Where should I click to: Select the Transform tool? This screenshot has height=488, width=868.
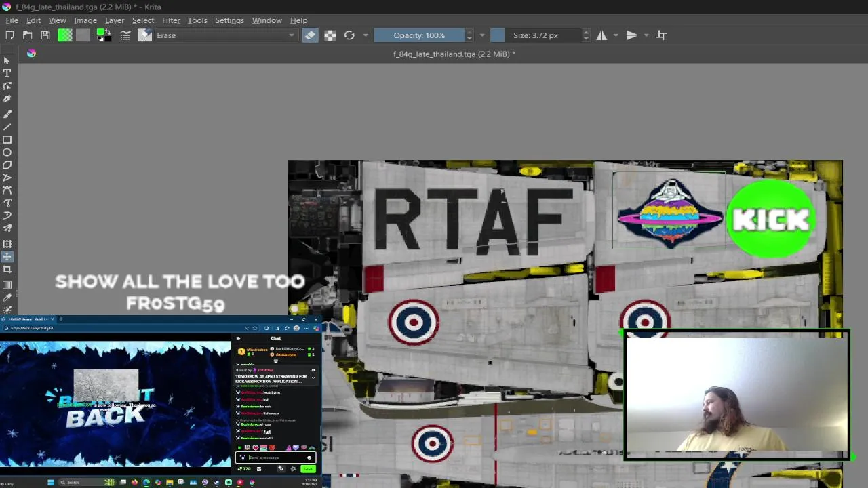point(7,244)
